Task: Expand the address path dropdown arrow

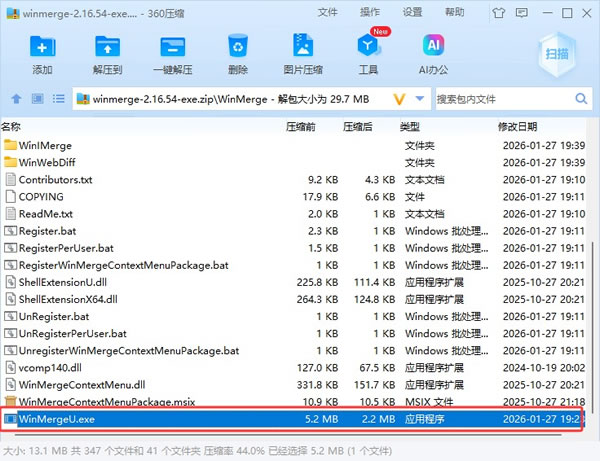Action: point(420,99)
